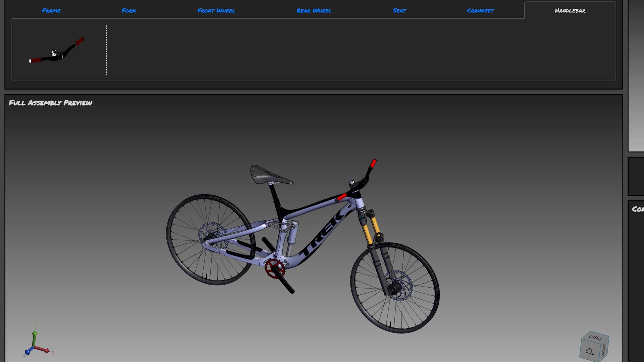Switch to the Frame tab

coord(51,10)
